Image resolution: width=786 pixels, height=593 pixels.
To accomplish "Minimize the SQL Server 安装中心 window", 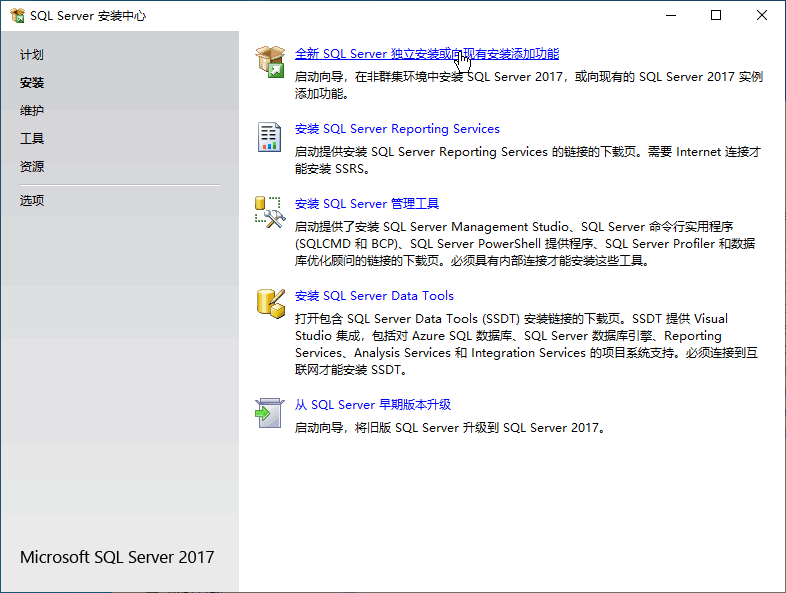I will [x=671, y=16].
